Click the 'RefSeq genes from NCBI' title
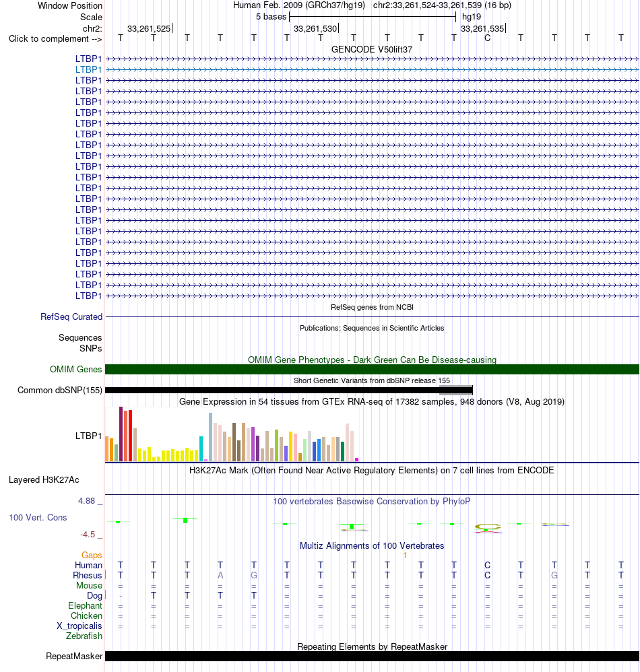Image resolution: width=640 pixels, height=672 pixels. [x=372, y=307]
